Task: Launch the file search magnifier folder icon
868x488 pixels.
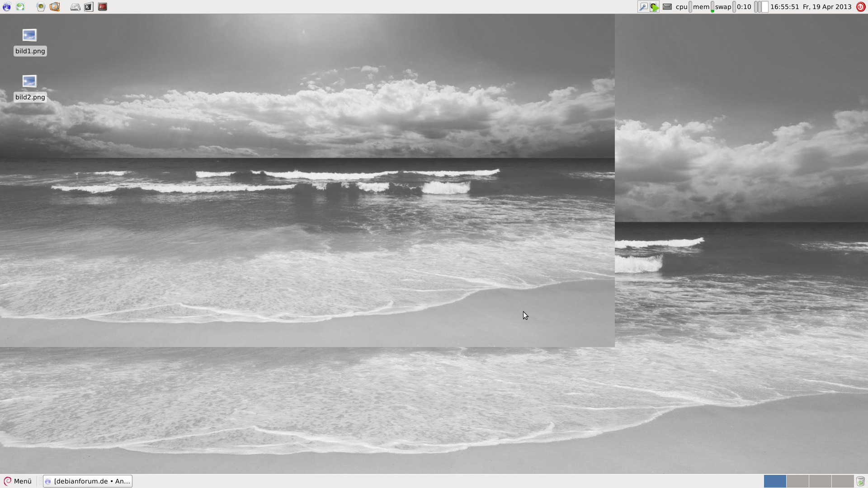Action: 55,7
